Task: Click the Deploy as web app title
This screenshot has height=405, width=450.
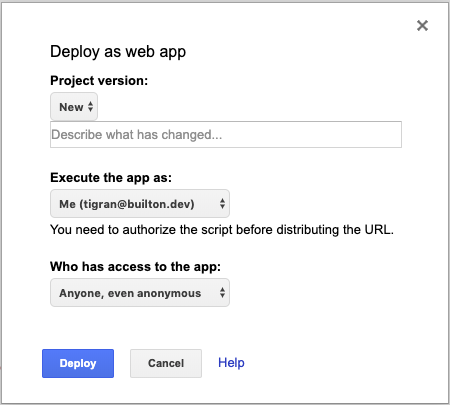Action: coord(118,52)
